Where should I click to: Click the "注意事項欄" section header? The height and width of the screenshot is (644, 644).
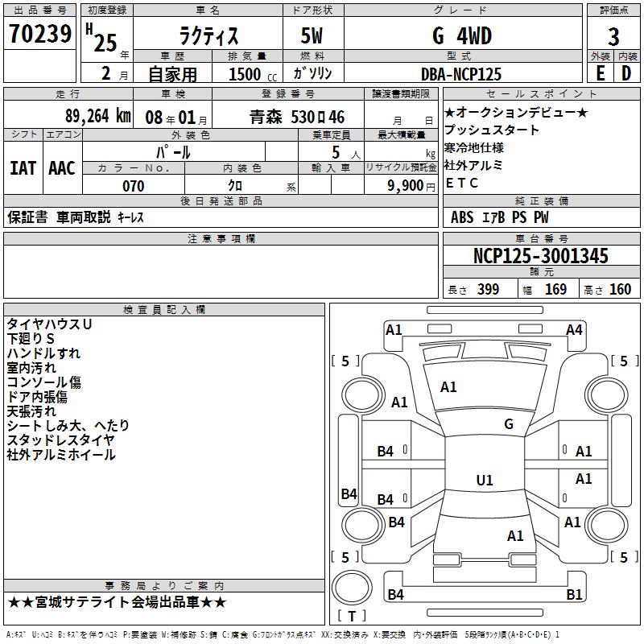coord(221,238)
